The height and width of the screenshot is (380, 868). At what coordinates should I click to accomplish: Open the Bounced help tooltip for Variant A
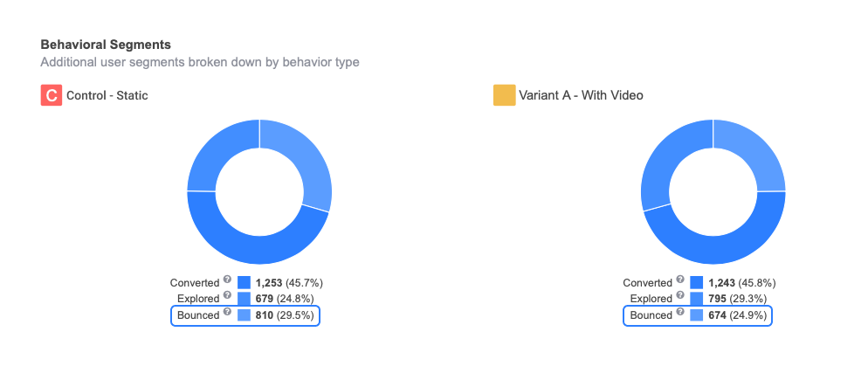pyautogui.click(x=680, y=312)
